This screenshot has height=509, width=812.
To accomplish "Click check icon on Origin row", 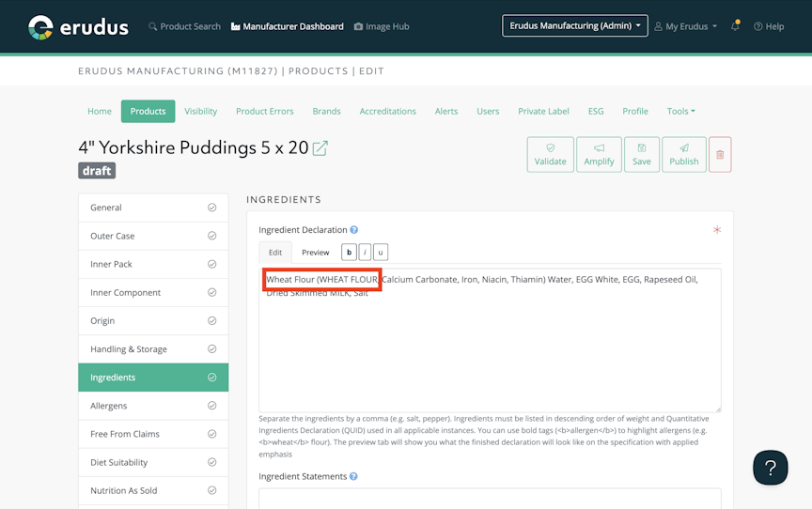I will tap(212, 321).
